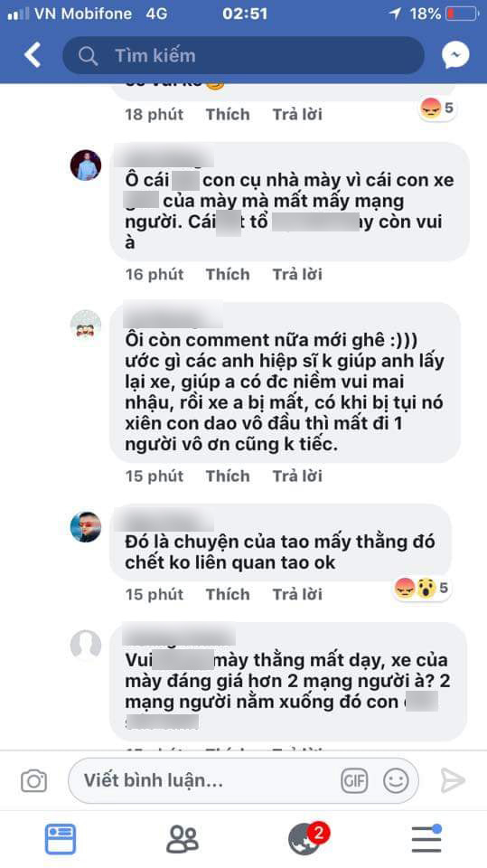Screen dimensions: 487x868
Task: Tap the Viết bình luận comment field
Action: pos(244,781)
